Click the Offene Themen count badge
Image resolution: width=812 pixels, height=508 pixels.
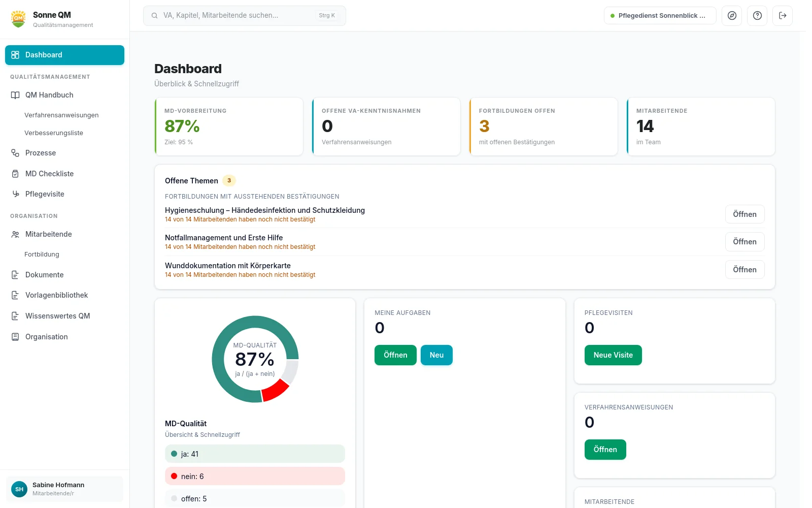229,180
